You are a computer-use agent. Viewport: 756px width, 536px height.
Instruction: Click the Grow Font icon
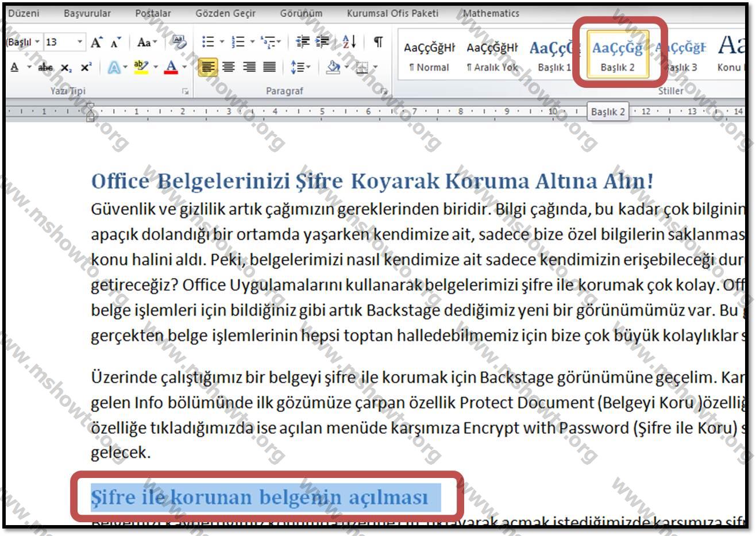[97, 42]
